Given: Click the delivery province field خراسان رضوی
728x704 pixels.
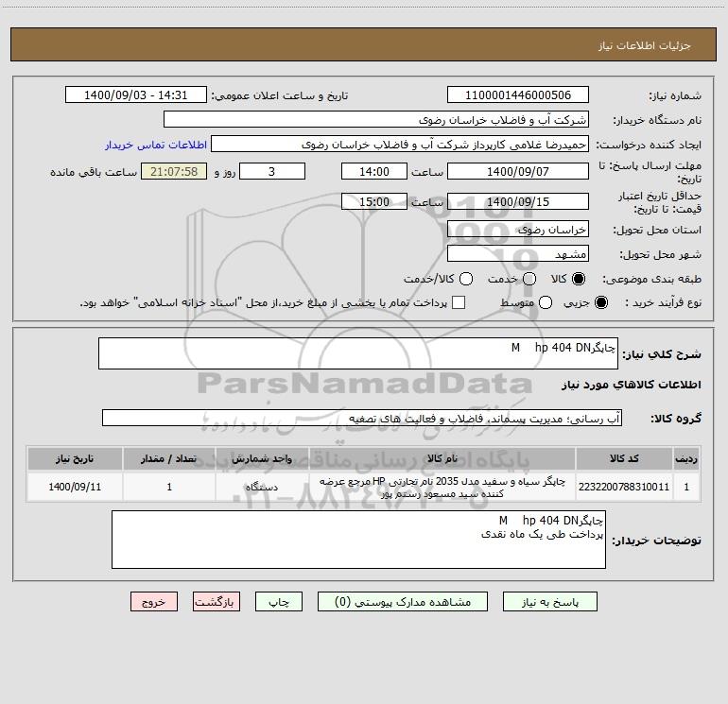Looking at the screenshot, I should point(518,229).
